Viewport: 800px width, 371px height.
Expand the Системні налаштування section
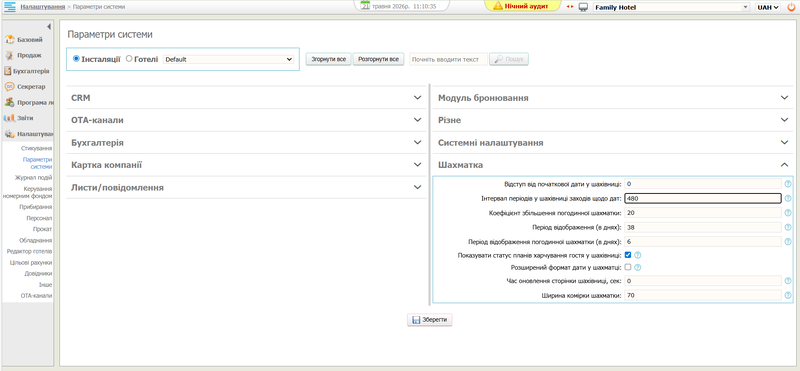pyautogui.click(x=613, y=142)
